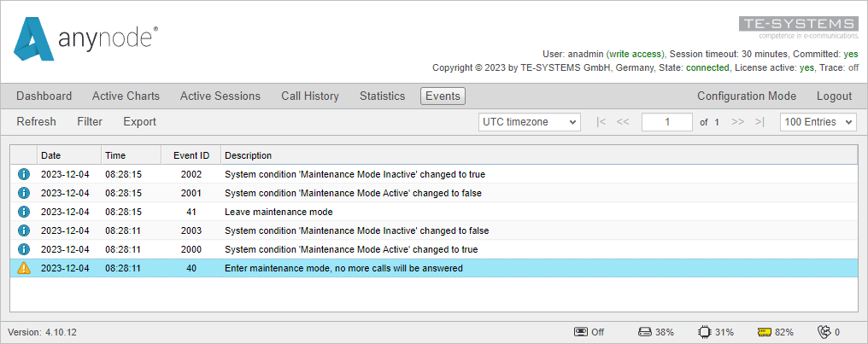Sort by the Date column header
The image size is (868, 344).
(69, 155)
